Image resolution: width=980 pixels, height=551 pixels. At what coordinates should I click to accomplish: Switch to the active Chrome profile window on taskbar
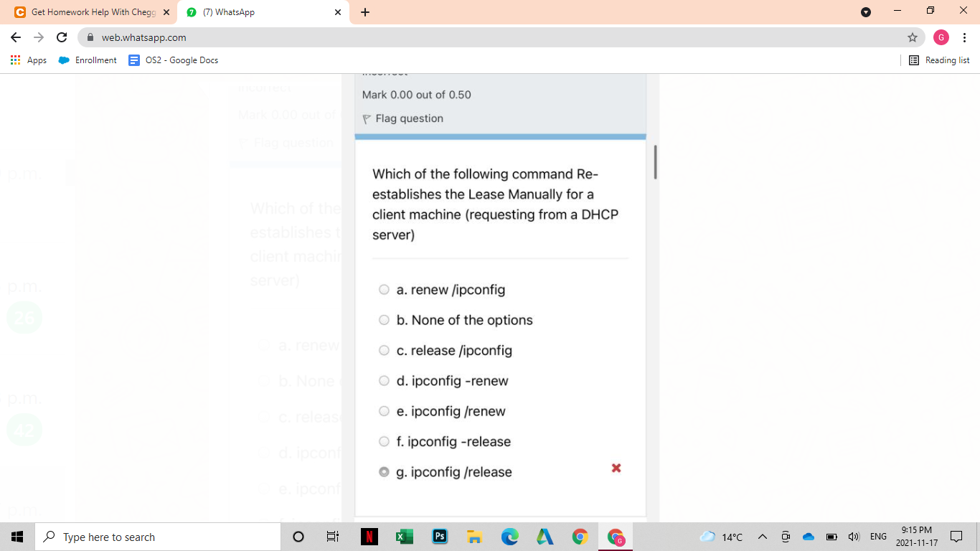[x=616, y=537]
